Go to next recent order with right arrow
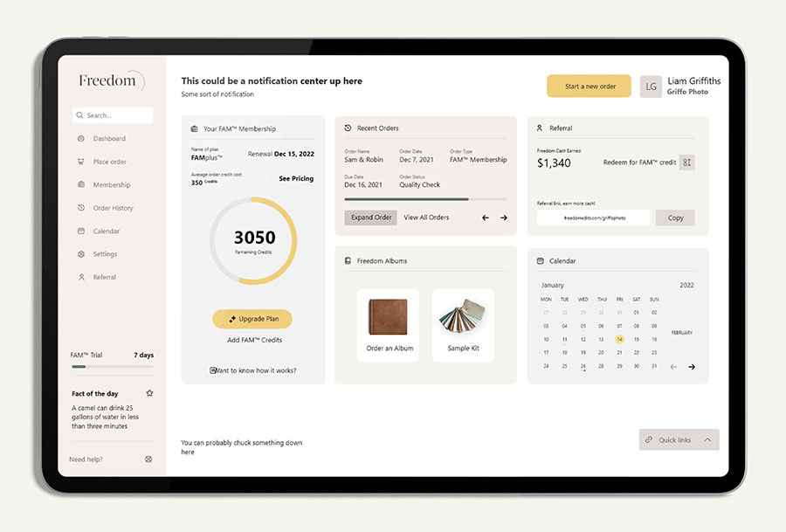786x532 pixels. 504,218
